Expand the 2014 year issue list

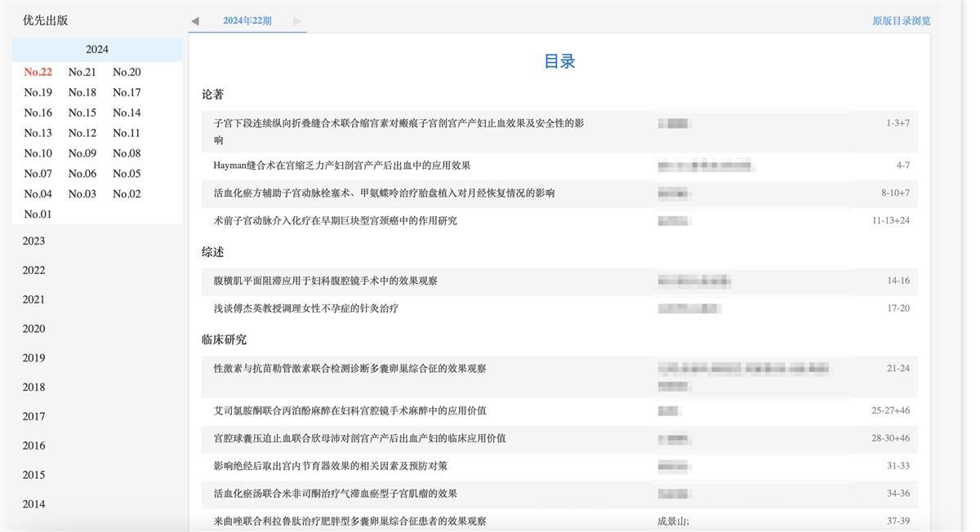coord(33,504)
